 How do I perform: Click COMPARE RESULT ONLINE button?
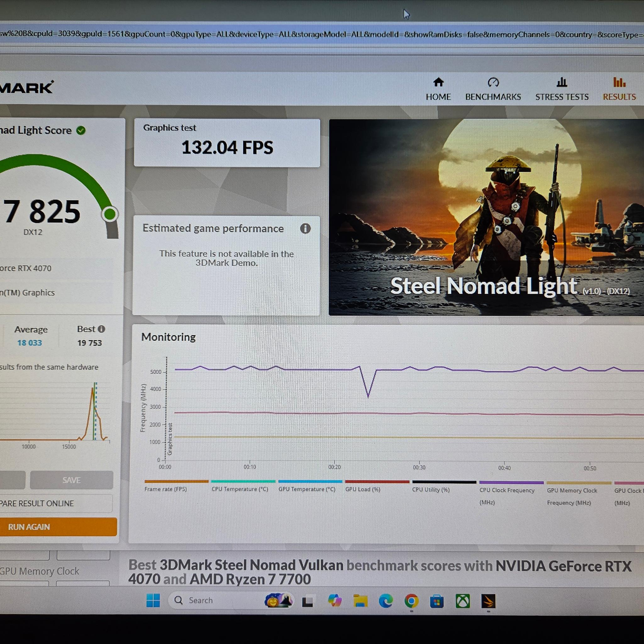56,503
